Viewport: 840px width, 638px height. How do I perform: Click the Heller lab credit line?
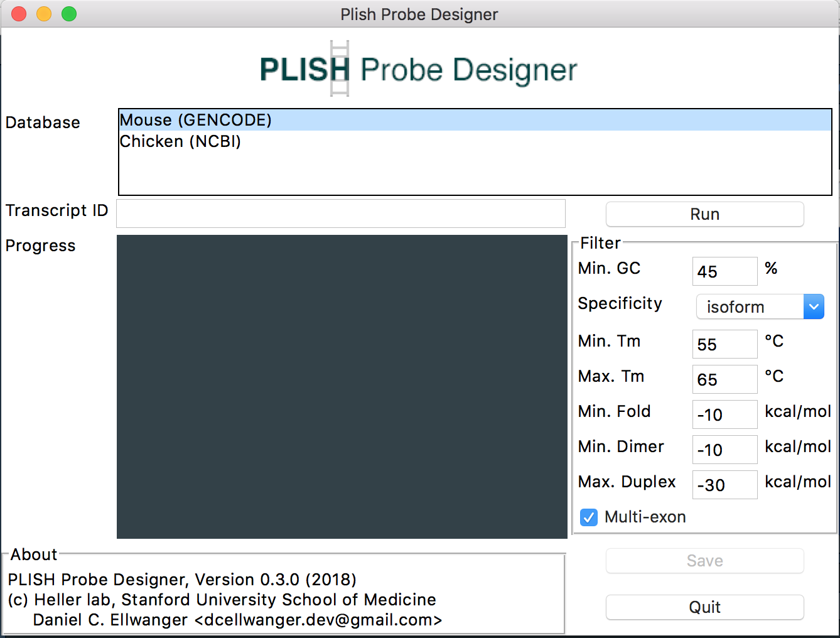[x=222, y=600]
